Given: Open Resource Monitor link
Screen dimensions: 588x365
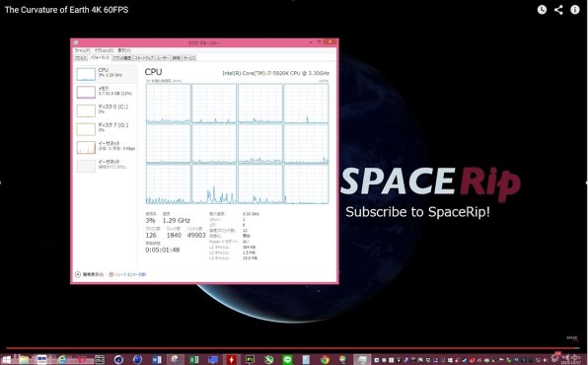Looking at the screenshot, I should [127, 274].
